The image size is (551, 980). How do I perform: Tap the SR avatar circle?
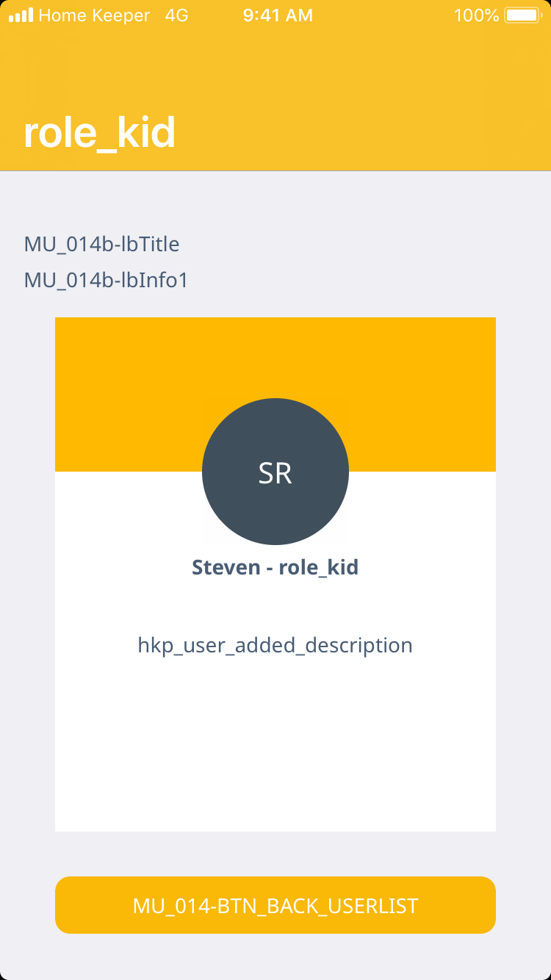275,472
